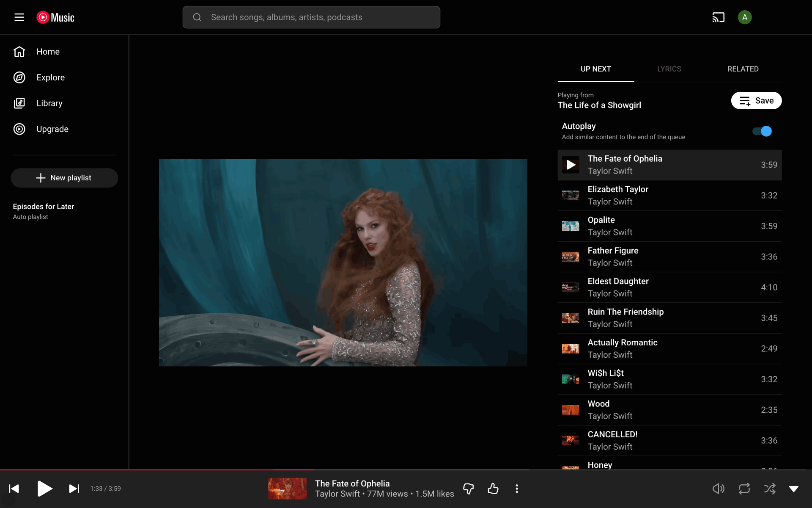Open the Cast to device icon
This screenshot has width=812, height=508.
(x=718, y=17)
